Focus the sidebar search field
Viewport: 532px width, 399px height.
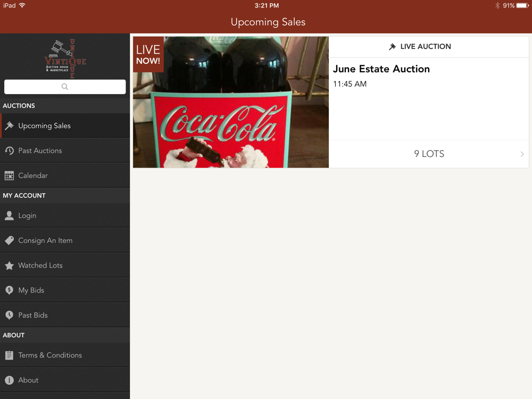[x=65, y=87]
